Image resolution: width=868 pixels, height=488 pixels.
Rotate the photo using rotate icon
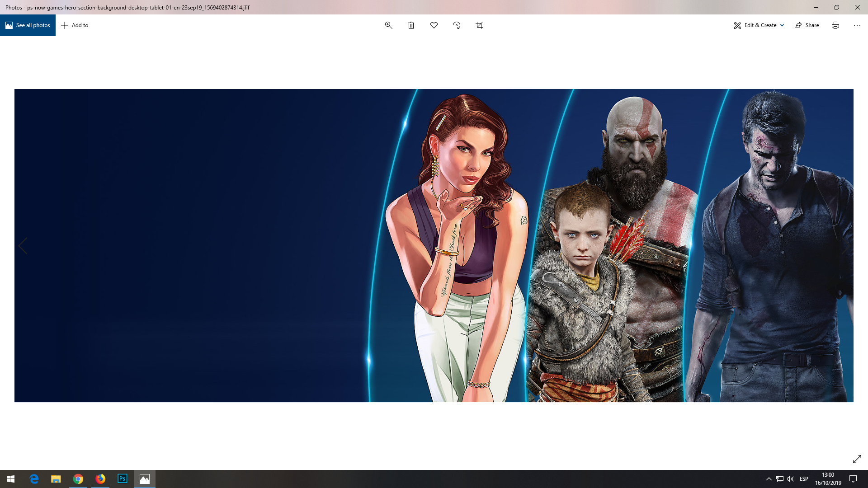tap(457, 25)
